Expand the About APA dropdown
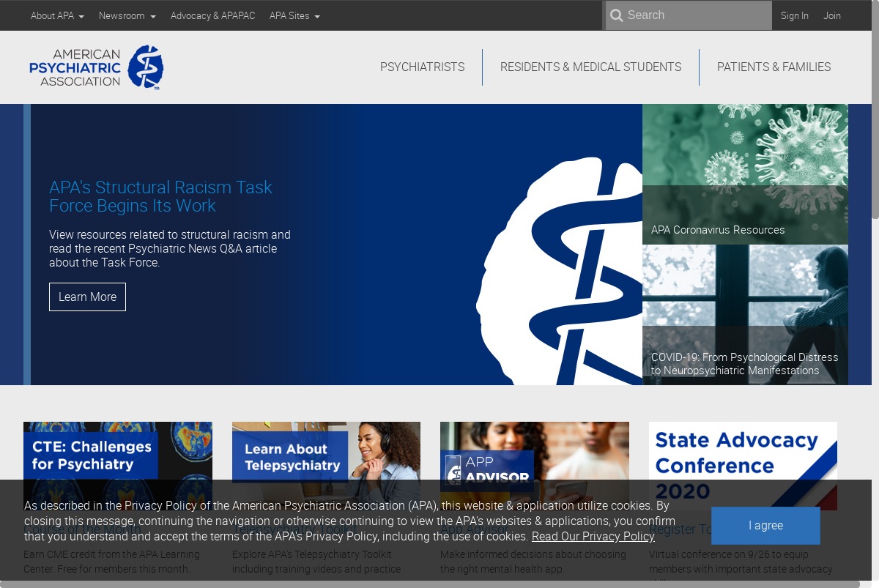The height and width of the screenshot is (588, 879). [x=57, y=15]
